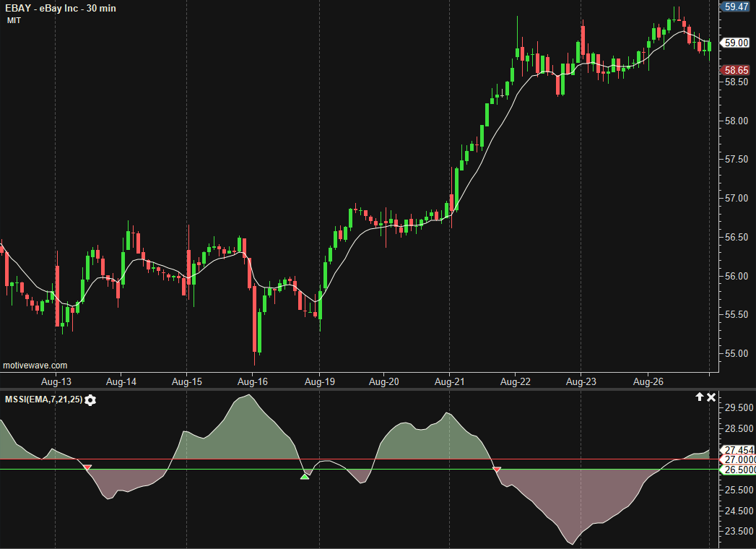
Task: Click the Aug-13 date label
Action: click(56, 381)
